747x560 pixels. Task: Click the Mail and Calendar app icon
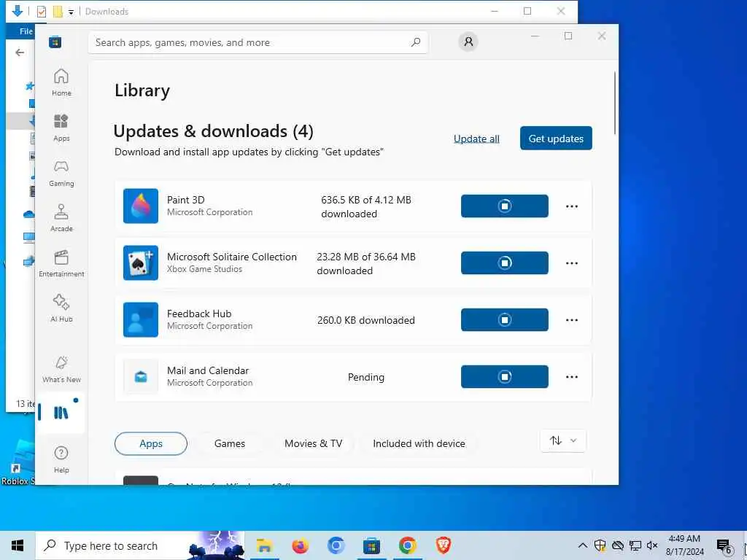(x=141, y=377)
